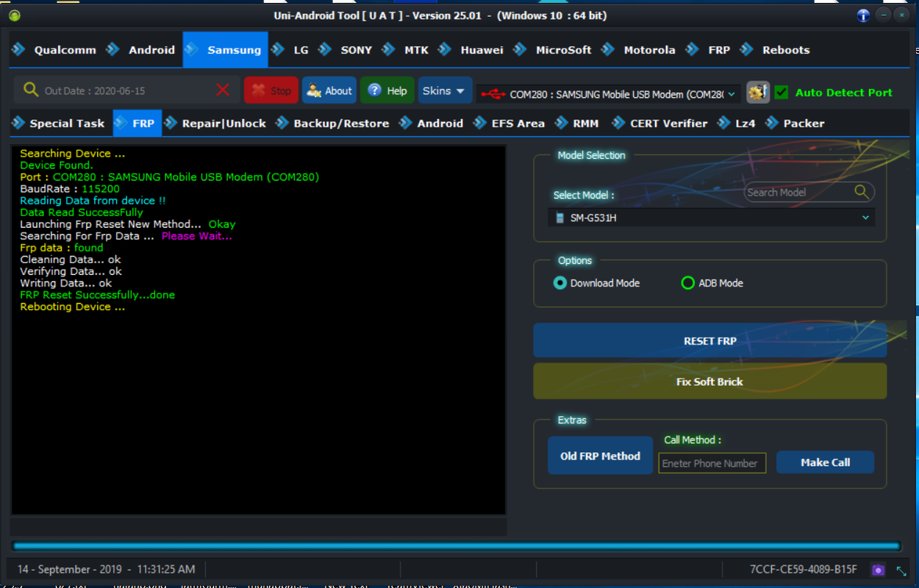Viewport: 919px width, 588px height.
Task: Click the teal resize arrow in status bar
Action: click(x=901, y=570)
